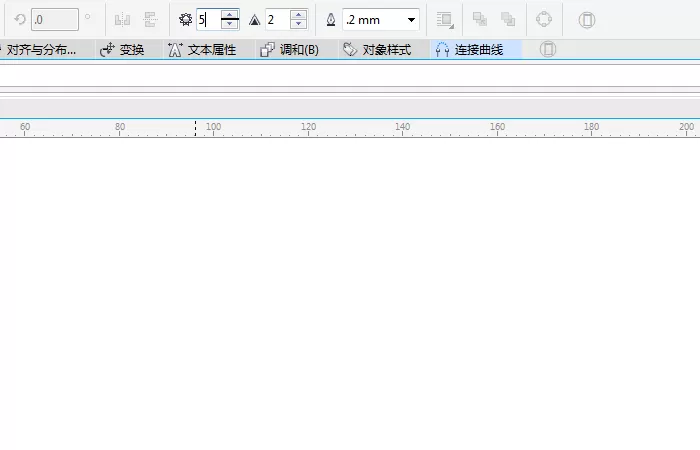700x450 pixels.
Task: Click the 180 mark on the ruler
Action: tap(592, 127)
